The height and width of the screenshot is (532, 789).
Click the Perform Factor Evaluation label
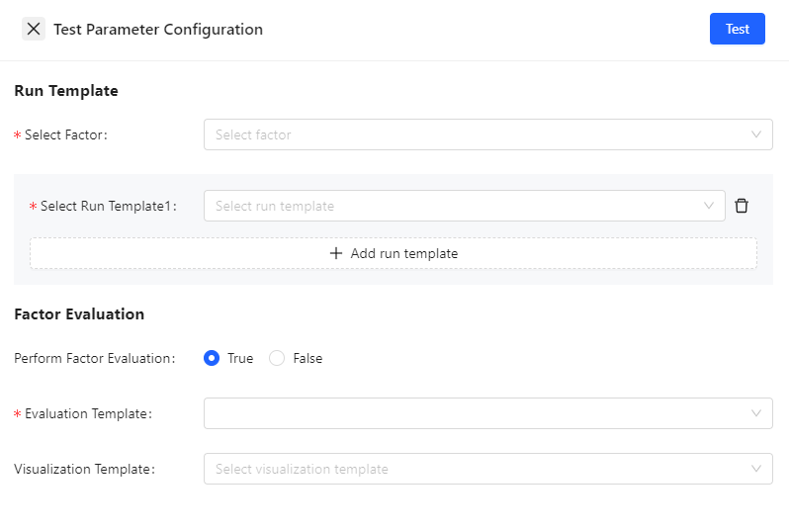click(94, 358)
